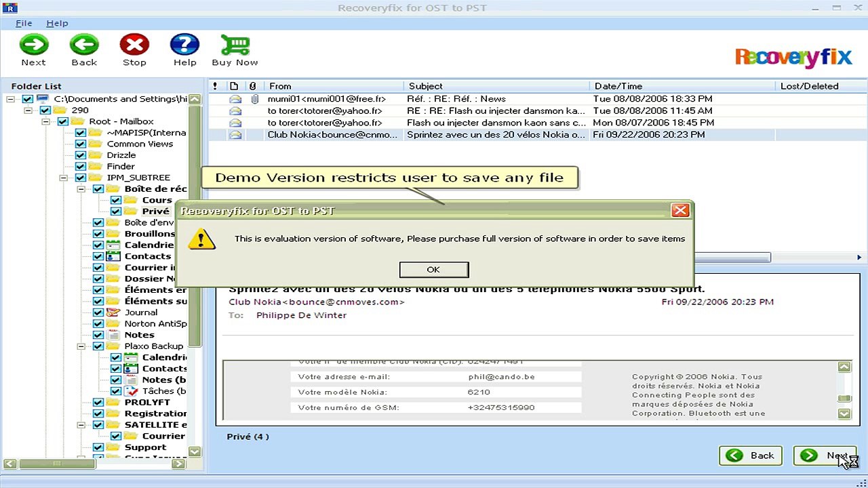Image resolution: width=868 pixels, height=488 pixels.
Task: Uncheck the Drizzle folder checkbox
Action: coord(80,155)
